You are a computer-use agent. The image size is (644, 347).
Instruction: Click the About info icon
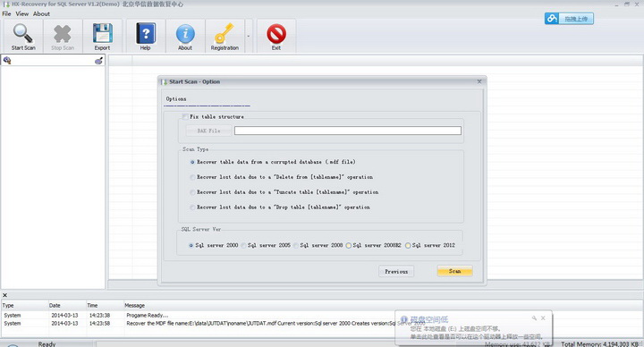tap(185, 34)
